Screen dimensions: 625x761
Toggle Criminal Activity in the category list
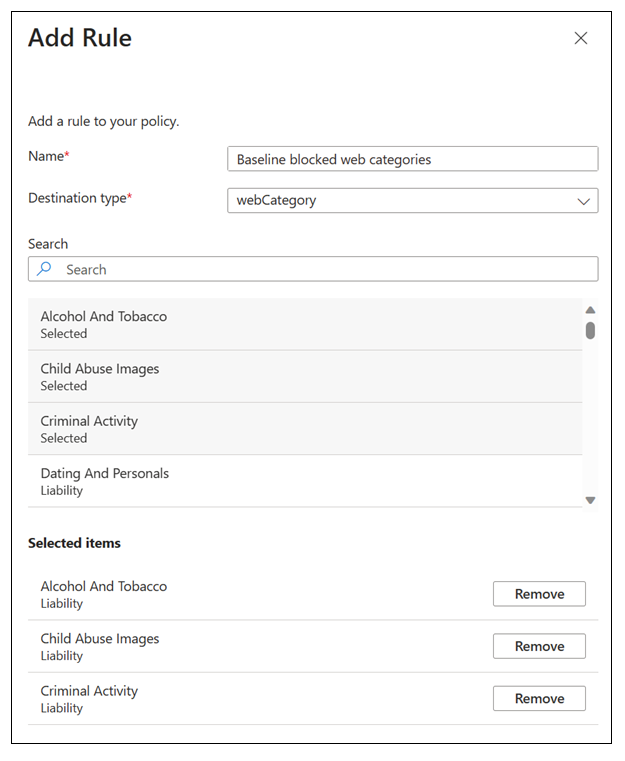click(304, 429)
